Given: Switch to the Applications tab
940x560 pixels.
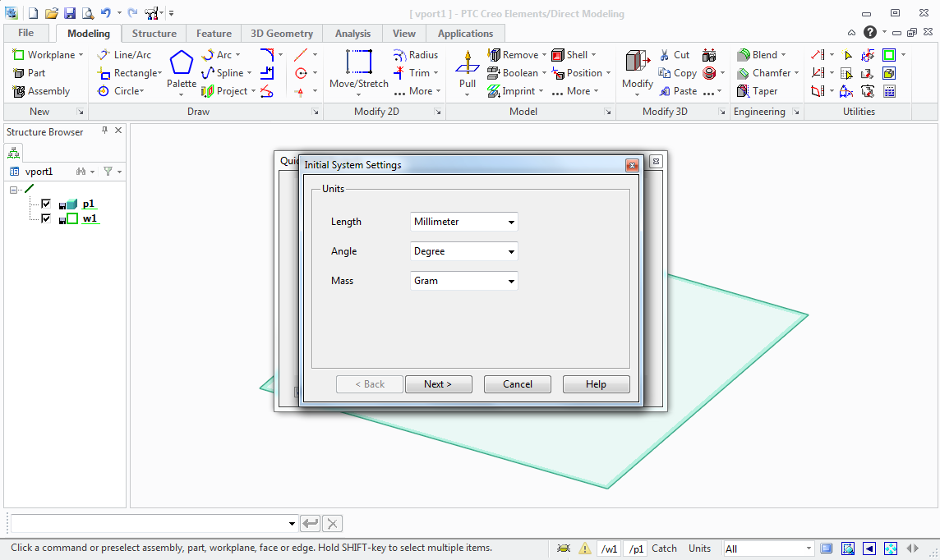Looking at the screenshot, I should 465,34.
